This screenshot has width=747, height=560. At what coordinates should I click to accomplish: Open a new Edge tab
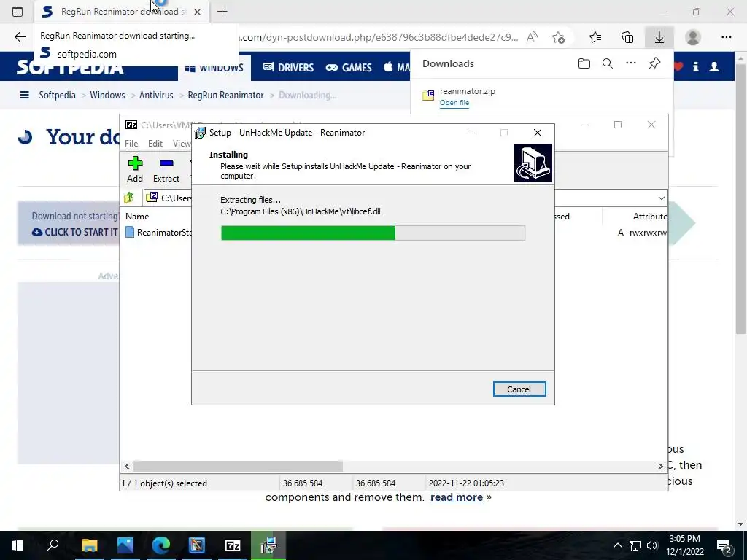click(222, 12)
